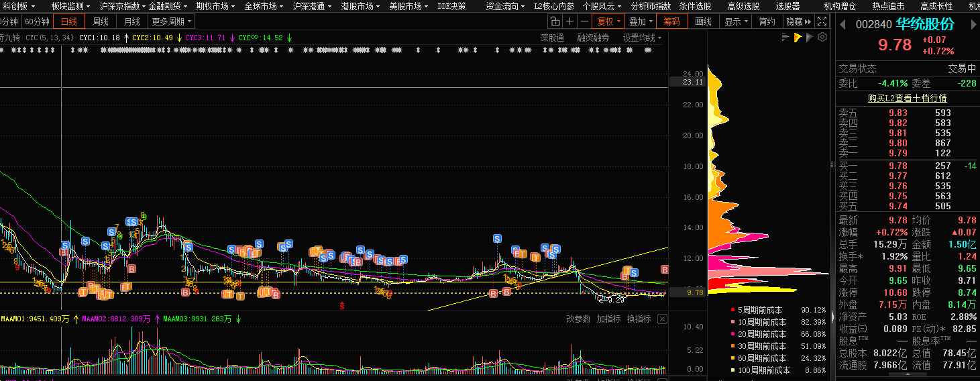
Task: Click 20周期前成本 pink color swatch
Action: 732,334
